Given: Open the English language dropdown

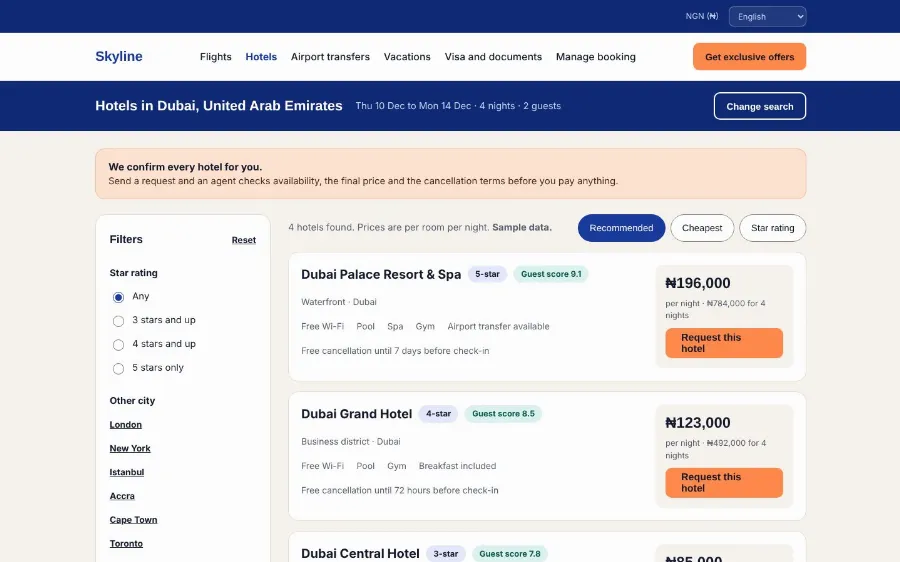Looking at the screenshot, I should 767,17.
